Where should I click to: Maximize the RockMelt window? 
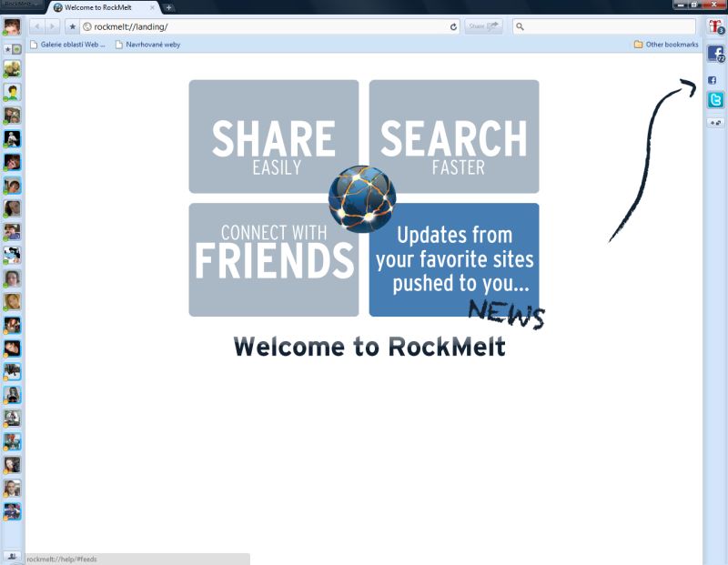[694, 5]
